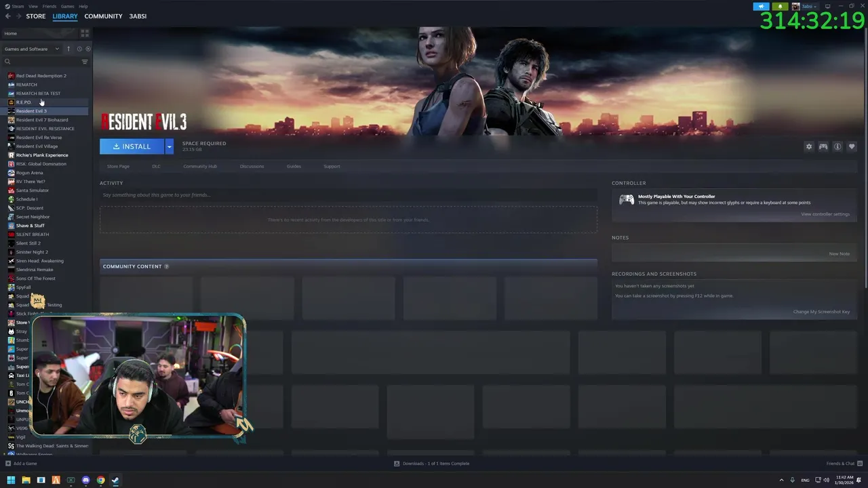
Task: Select Sons Of The Forest
Action: click(36, 279)
